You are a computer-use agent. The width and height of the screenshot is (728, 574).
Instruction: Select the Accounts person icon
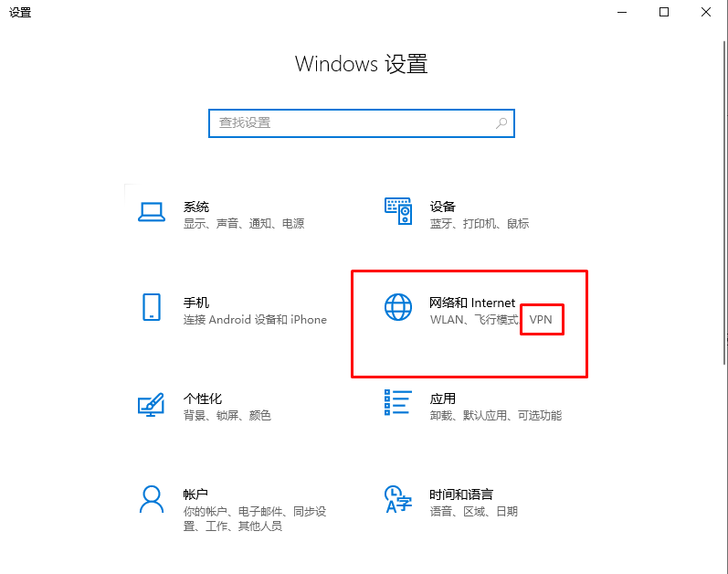pyautogui.click(x=152, y=499)
